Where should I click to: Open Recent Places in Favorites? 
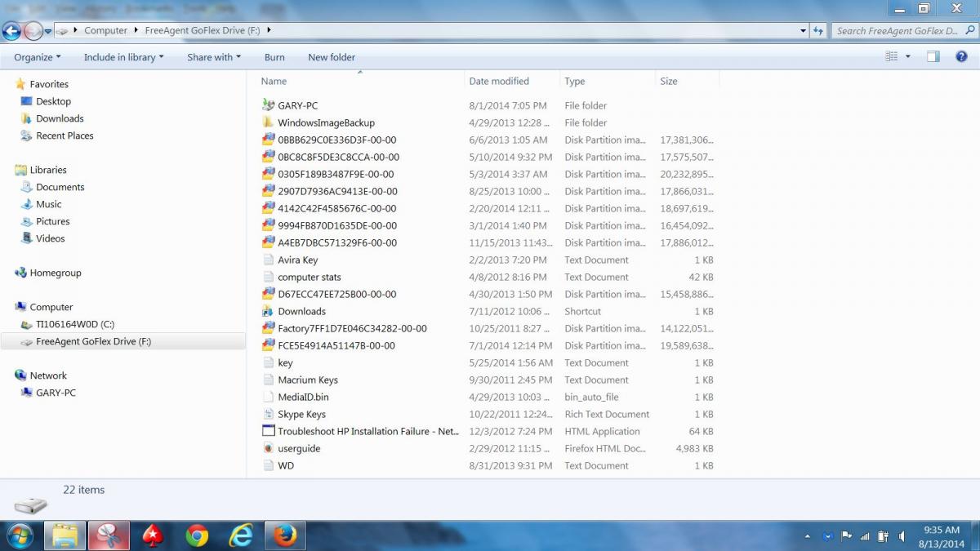65,136
